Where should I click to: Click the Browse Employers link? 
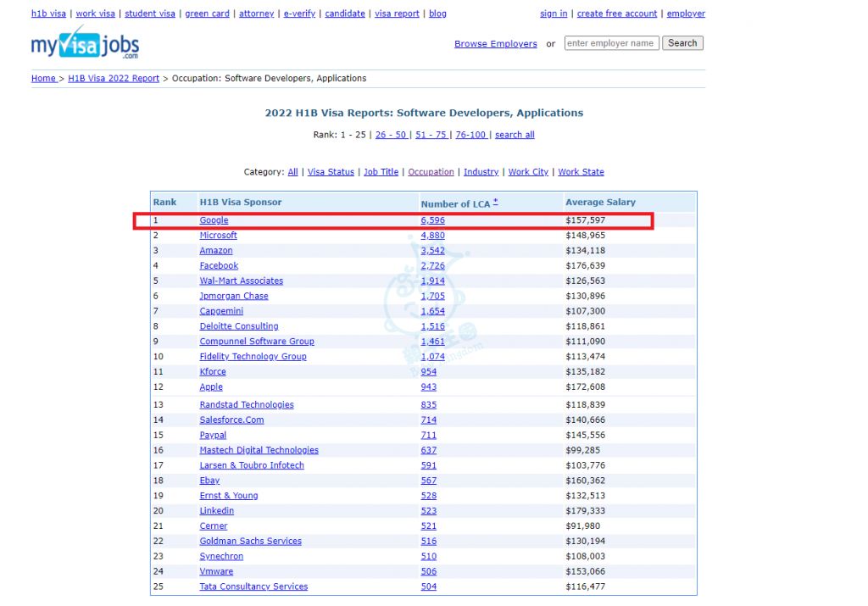click(x=495, y=44)
